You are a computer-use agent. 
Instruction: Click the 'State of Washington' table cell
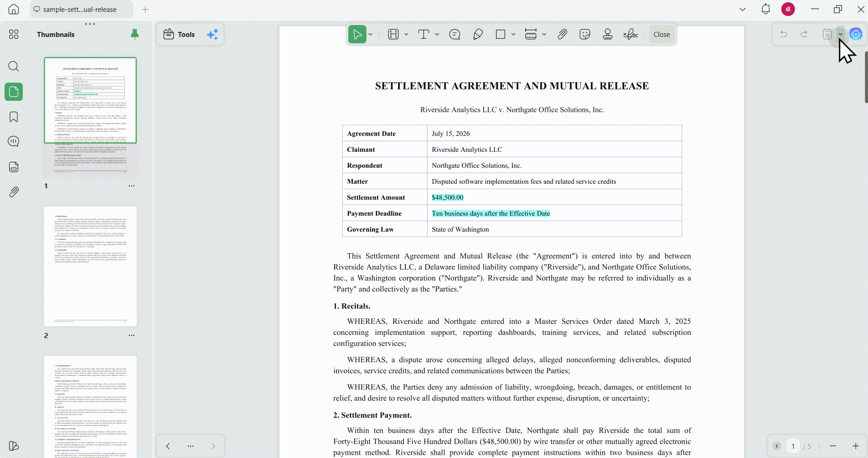[554, 229]
